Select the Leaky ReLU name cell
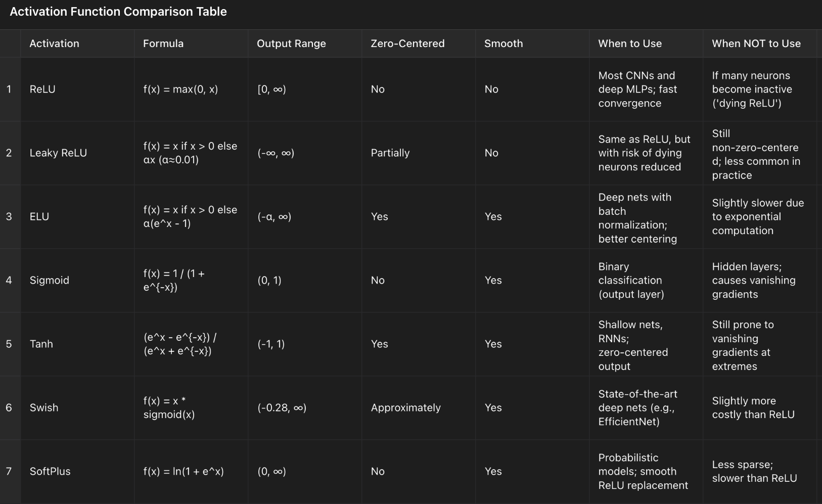Image resolution: width=822 pixels, height=504 pixels. click(58, 153)
